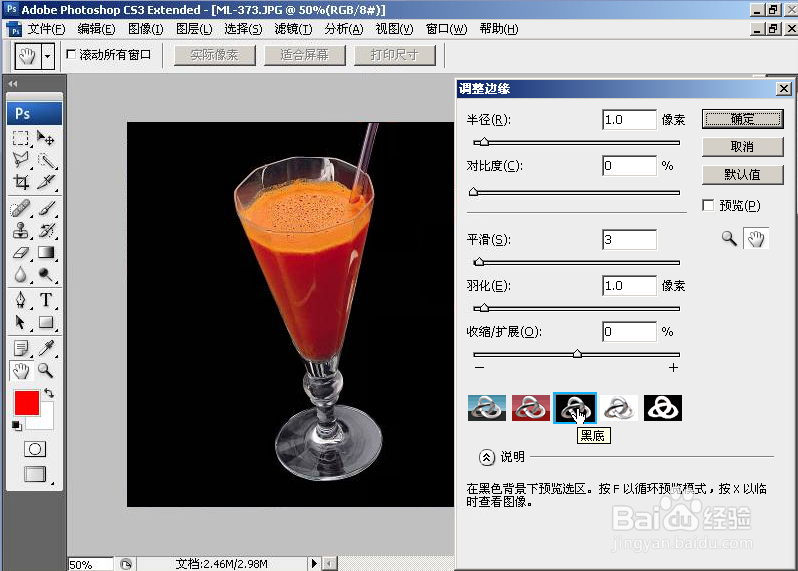Reset default foreground and background colors
The width and height of the screenshot is (798, 571).
point(16,425)
